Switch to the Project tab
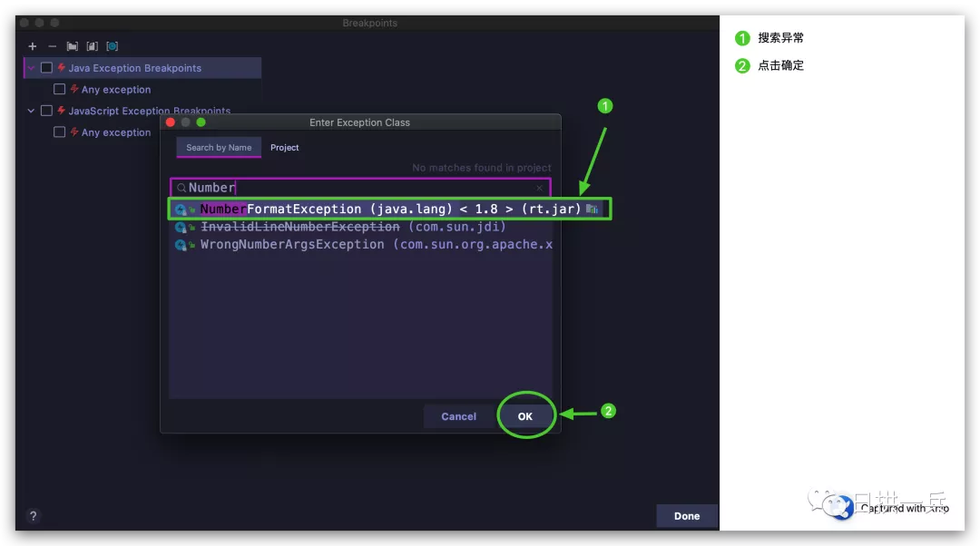The image size is (980, 546). tap(284, 147)
